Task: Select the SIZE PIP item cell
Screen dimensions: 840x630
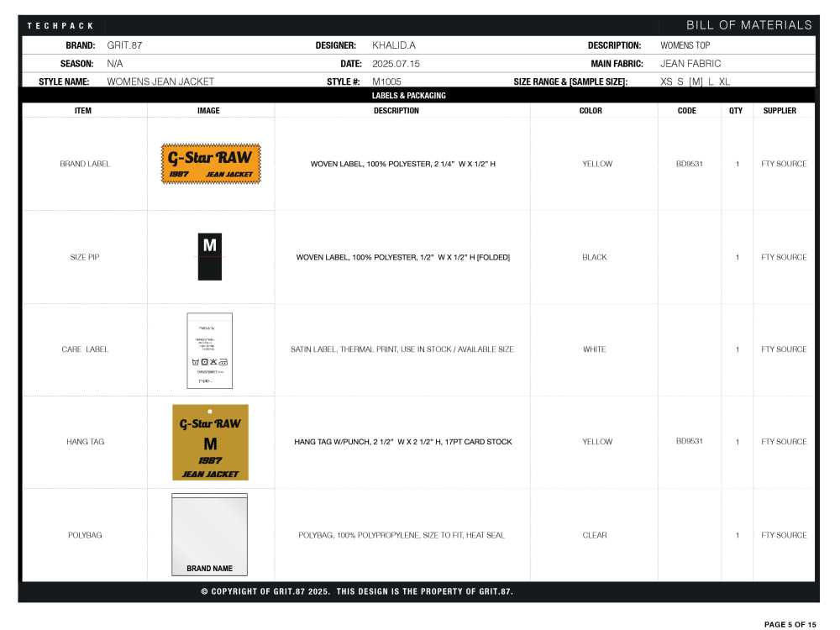Action: click(x=85, y=257)
